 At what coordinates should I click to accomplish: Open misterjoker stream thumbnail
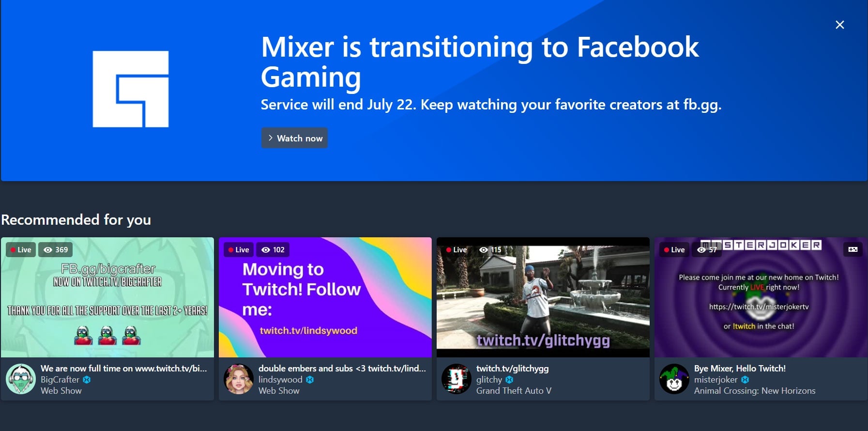(x=761, y=297)
